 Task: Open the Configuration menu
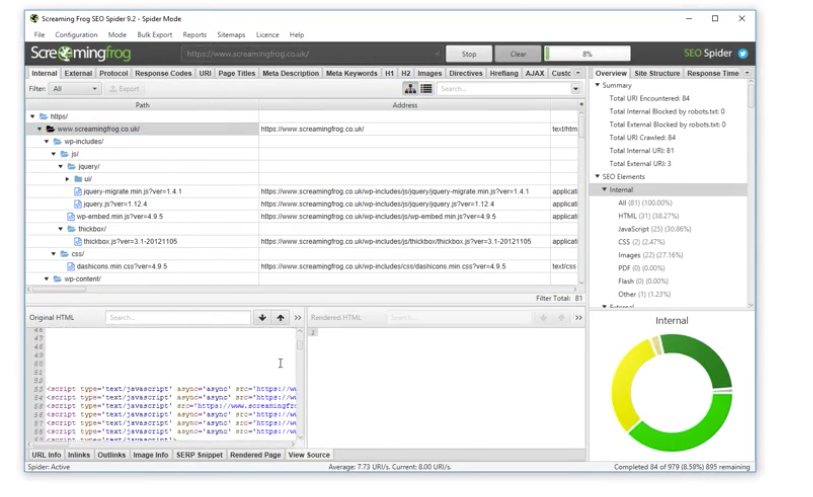pyautogui.click(x=76, y=35)
